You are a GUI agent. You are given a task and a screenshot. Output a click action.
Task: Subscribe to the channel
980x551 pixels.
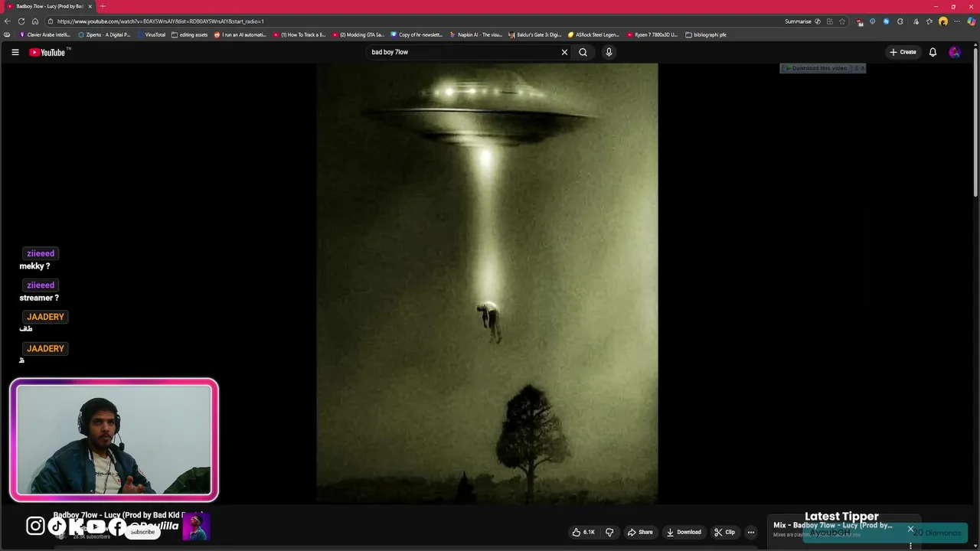(142, 532)
